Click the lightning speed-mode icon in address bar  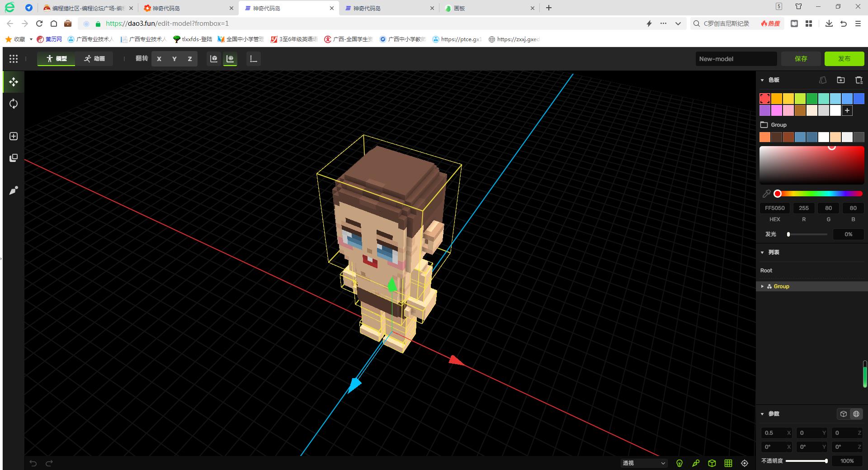pos(649,24)
